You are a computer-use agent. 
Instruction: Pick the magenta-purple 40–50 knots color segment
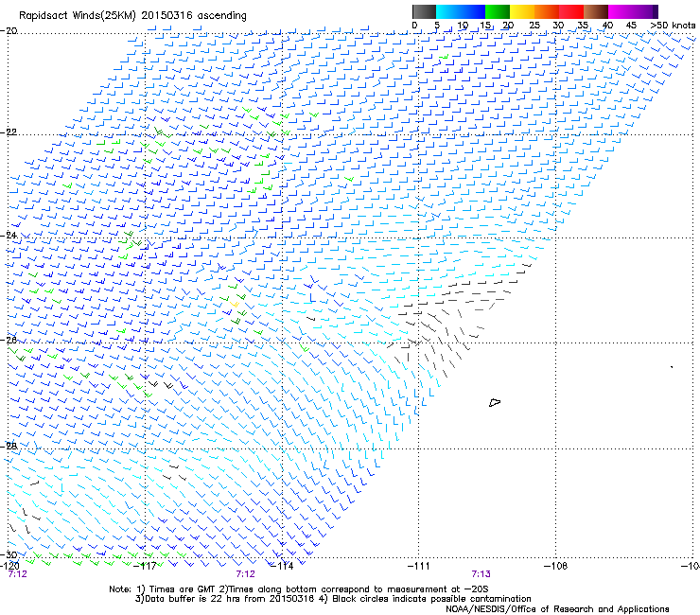(633, 11)
